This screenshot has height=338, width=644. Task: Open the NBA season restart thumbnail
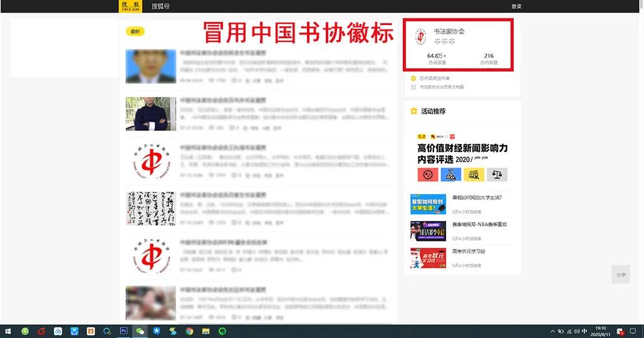point(428,231)
